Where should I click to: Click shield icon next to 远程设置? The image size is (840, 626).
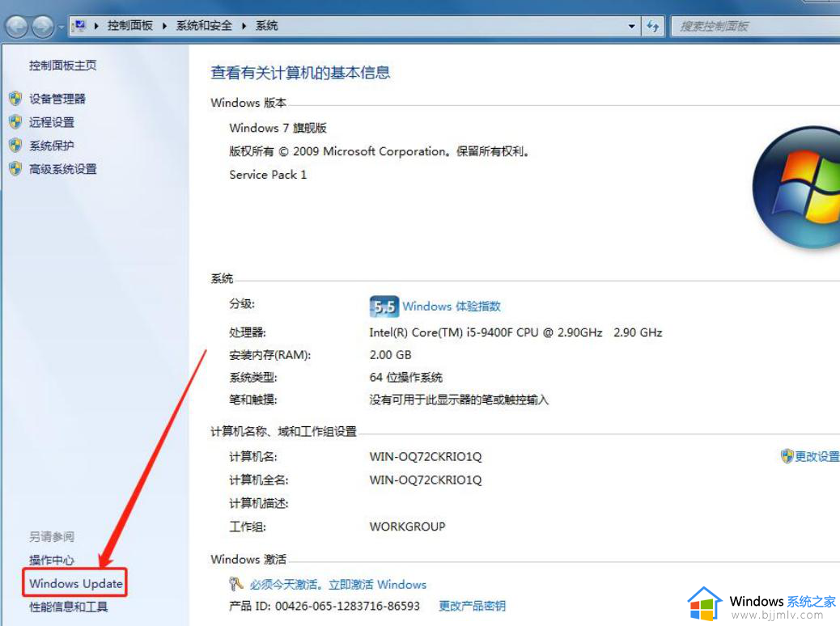click(x=15, y=121)
